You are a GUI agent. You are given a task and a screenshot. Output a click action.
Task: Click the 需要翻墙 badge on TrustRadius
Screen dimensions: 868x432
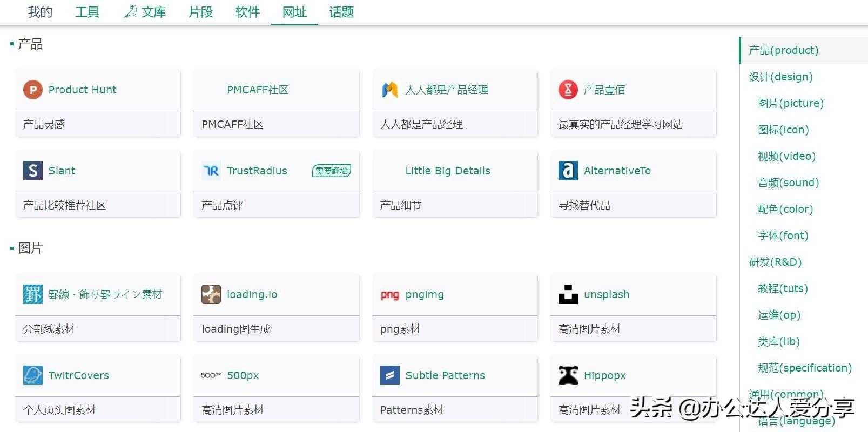[x=332, y=171]
